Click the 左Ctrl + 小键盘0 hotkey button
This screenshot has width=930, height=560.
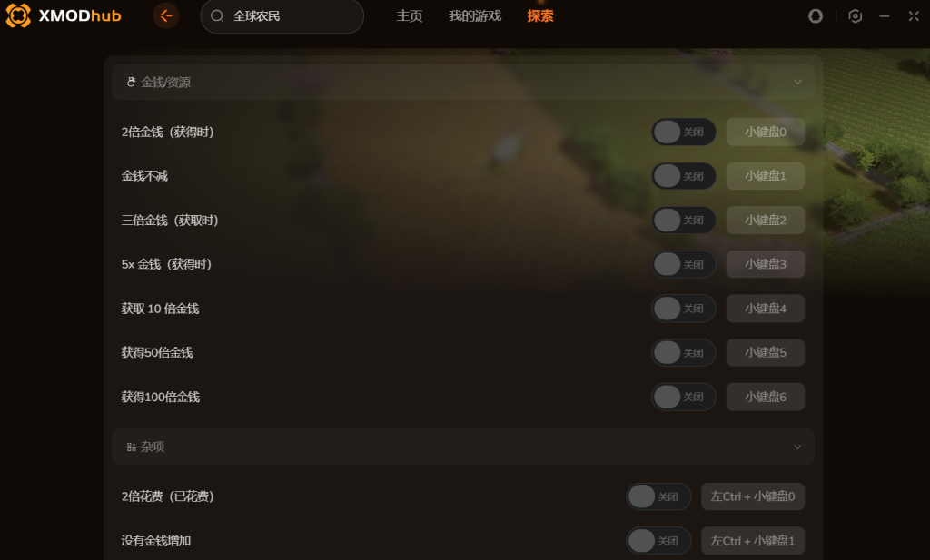[753, 496]
